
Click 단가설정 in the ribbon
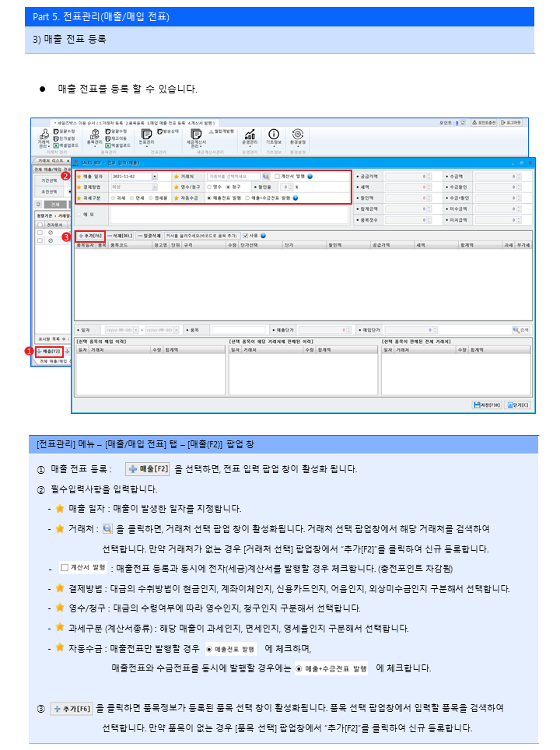(x=64, y=138)
